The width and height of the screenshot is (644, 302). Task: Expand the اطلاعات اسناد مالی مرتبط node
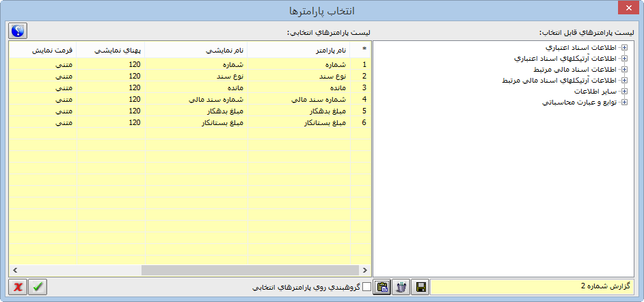point(625,69)
